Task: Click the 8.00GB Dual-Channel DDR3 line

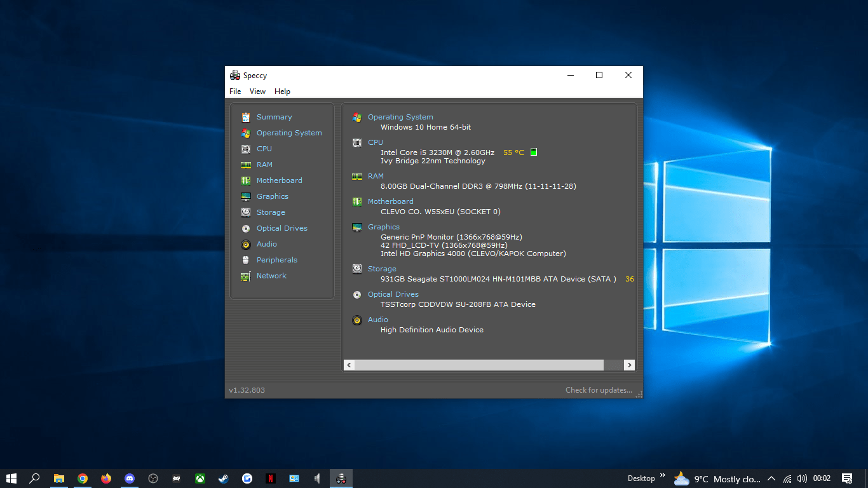Action: (478, 186)
